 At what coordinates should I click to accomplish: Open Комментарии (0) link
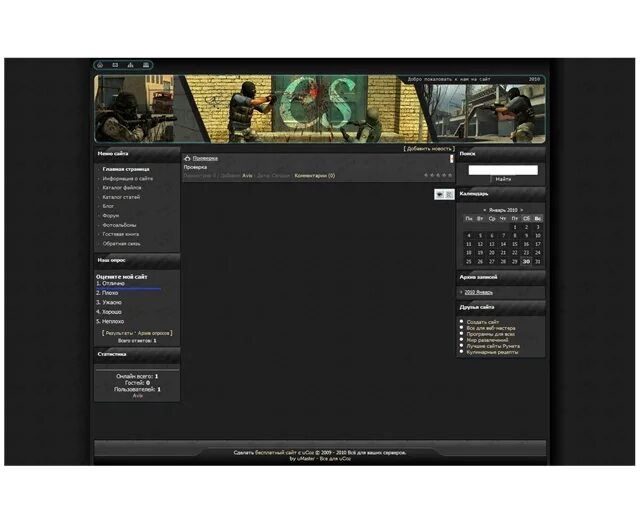coord(315,176)
